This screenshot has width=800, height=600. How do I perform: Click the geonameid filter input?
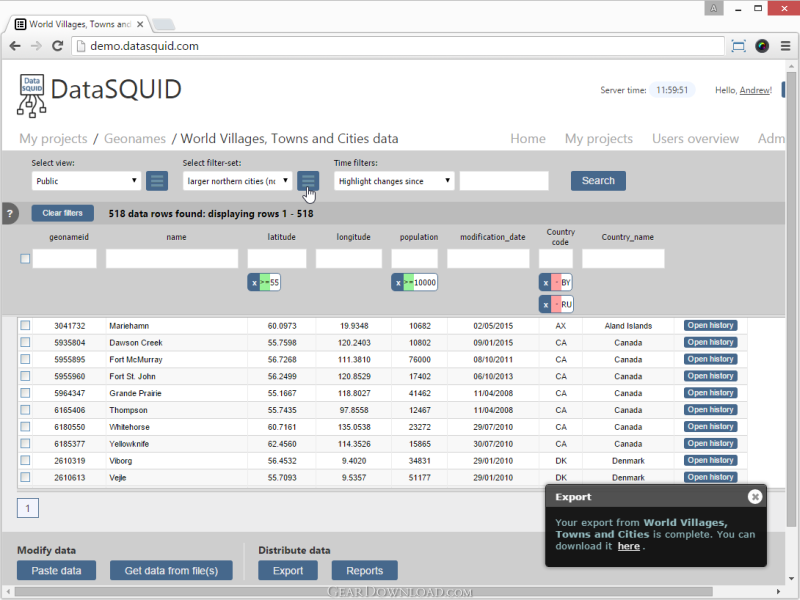[64, 259]
